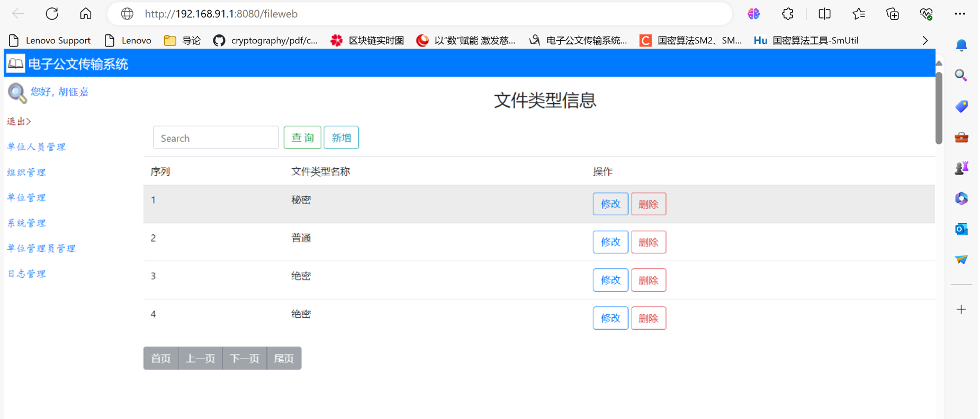Open Collections icon in toolbar

pos(893,14)
